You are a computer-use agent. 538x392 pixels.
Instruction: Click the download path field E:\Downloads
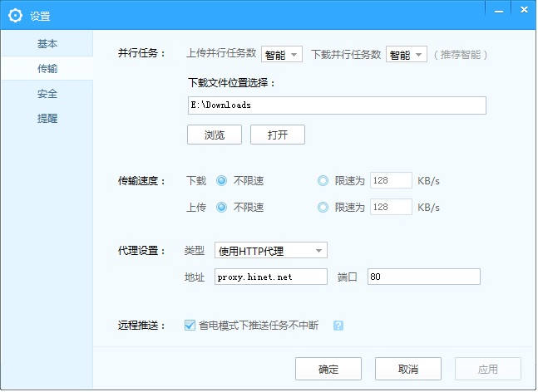[x=337, y=105]
